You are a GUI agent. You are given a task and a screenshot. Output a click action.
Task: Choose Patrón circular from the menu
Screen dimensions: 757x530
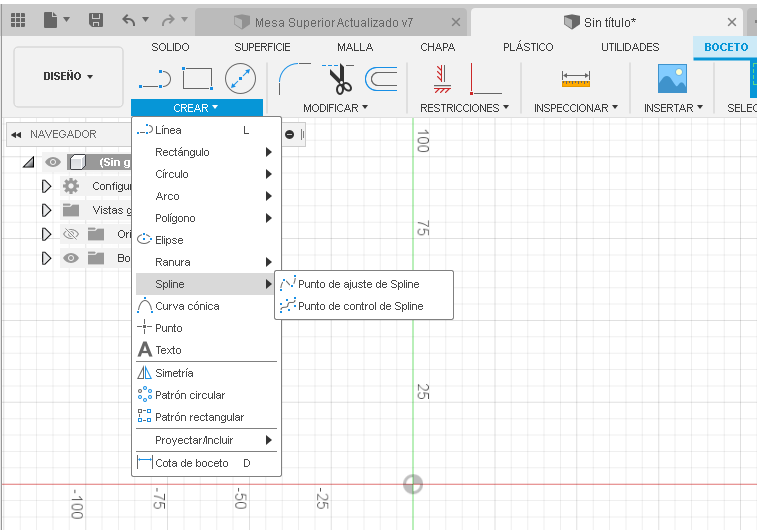[x=207, y=395]
